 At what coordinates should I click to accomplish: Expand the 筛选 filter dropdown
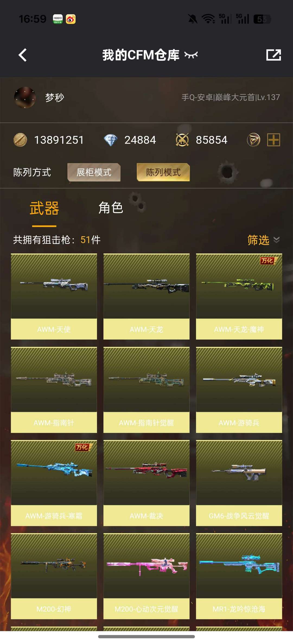[263, 240]
